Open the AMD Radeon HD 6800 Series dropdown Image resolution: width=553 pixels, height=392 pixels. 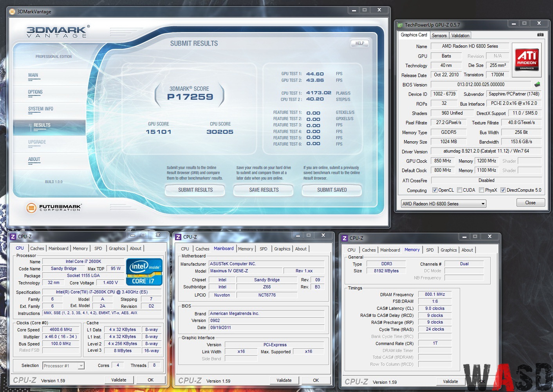(443, 204)
